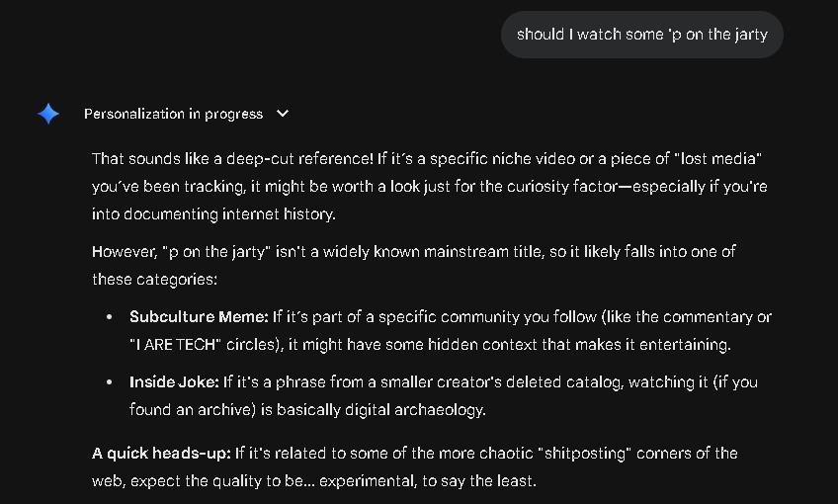Click the Gemini sparkle icon
The width and height of the screenshot is (838, 504).
click(48, 114)
